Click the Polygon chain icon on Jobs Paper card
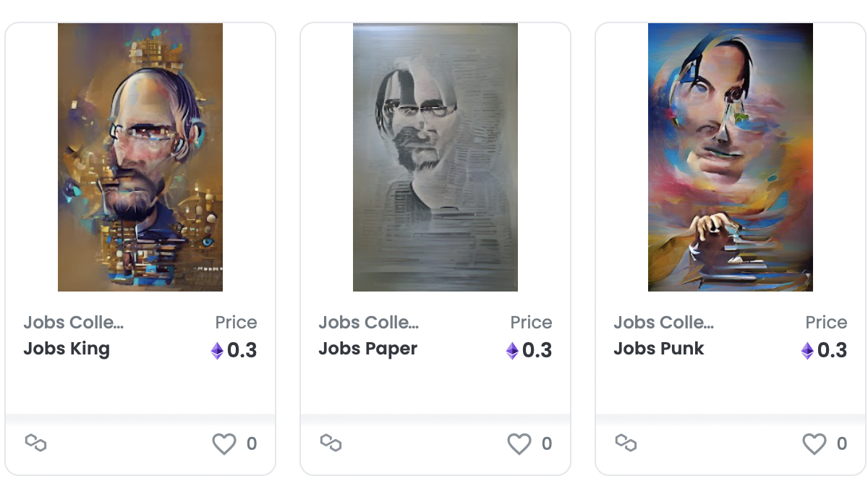This screenshot has width=868, height=489. pos(331,443)
